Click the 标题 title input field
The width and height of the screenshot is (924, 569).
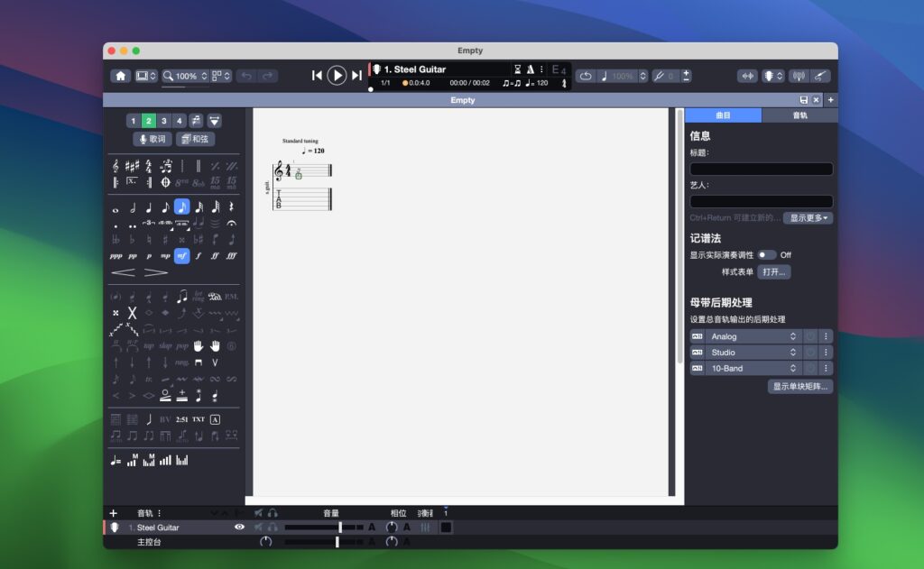(x=761, y=168)
